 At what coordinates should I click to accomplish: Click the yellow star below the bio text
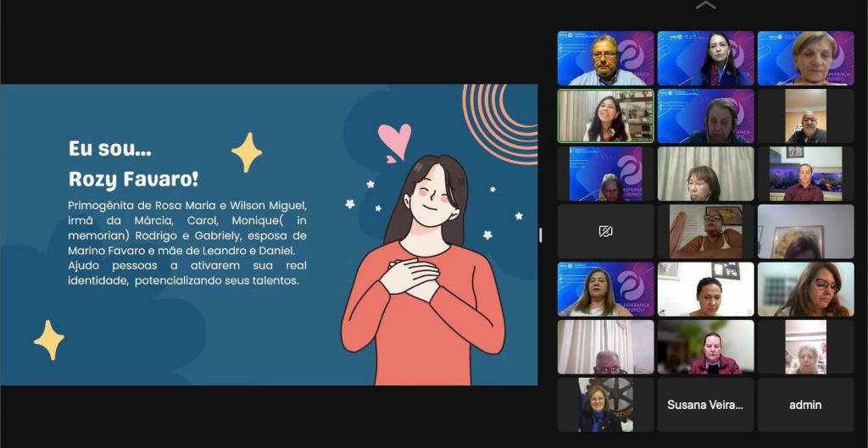coord(49,340)
